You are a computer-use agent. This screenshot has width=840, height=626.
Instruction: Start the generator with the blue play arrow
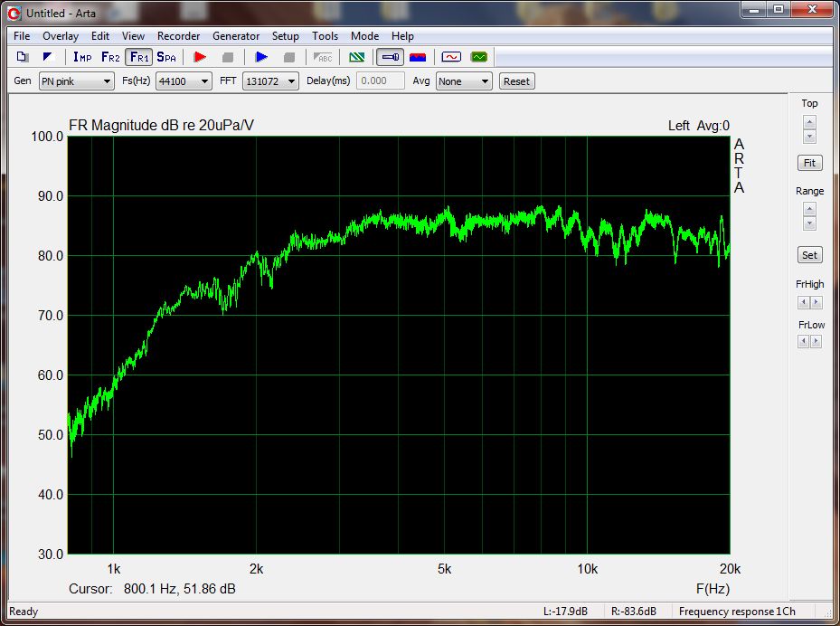[x=261, y=57]
